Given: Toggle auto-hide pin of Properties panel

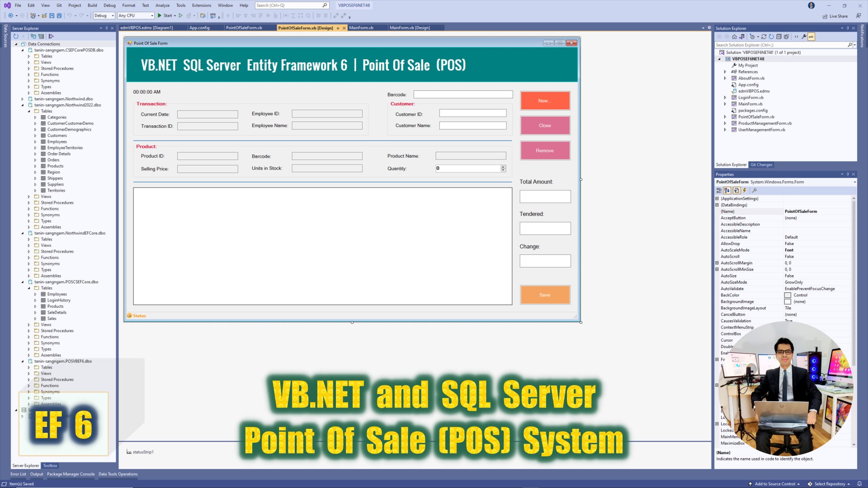Looking at the screenshot, I should pos(848,174).
